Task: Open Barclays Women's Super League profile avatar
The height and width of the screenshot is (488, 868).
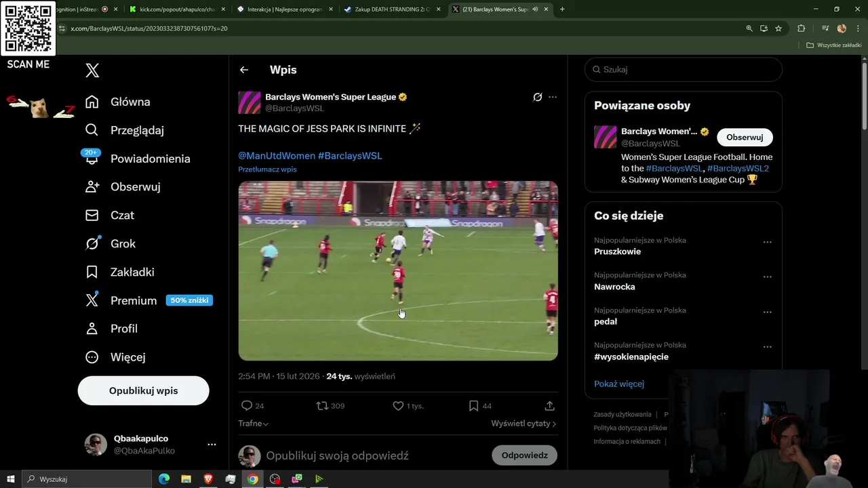Action: [x=250, y=102]
